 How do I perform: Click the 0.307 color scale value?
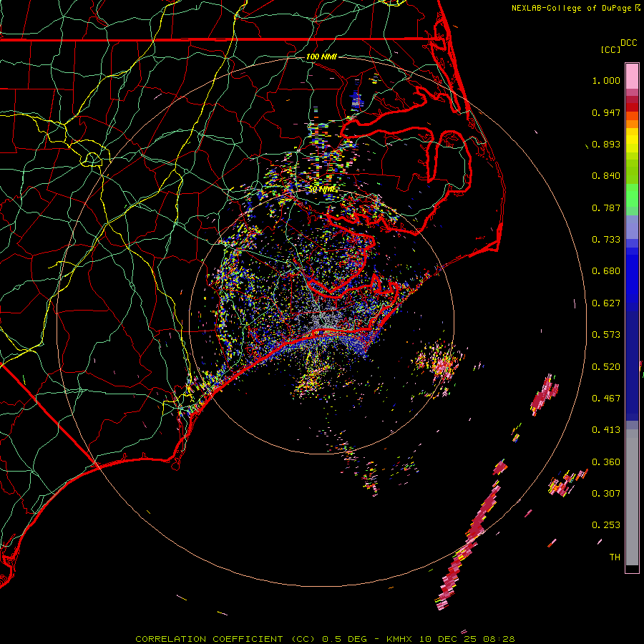pyautogui.click(x=606, y=494)
